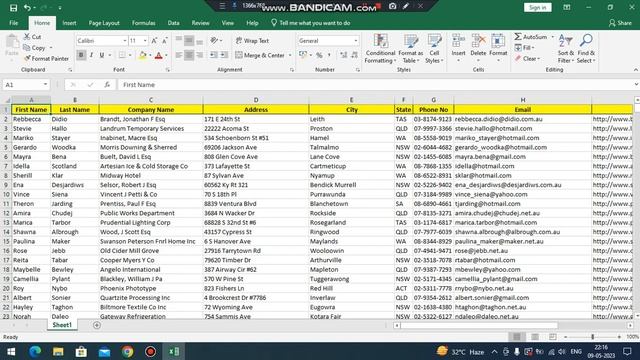Open the font name Calibri dropdown
This screenshot has width=640, height=360.
click(x=124, y=41)
